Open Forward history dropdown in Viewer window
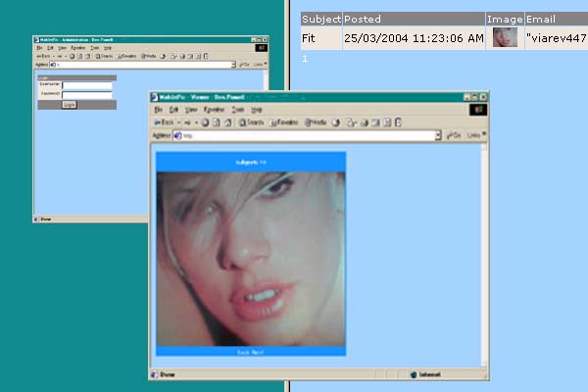 (196, 122)
